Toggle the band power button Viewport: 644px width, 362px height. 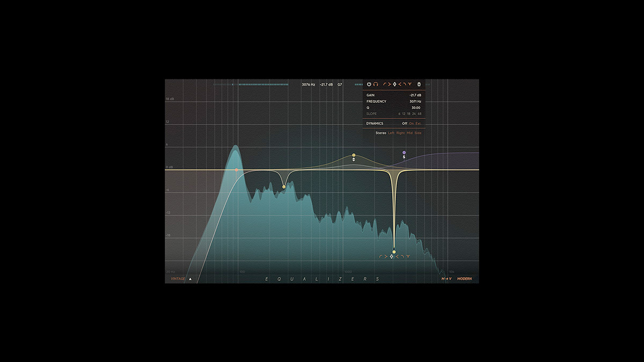tap(369, 84)
